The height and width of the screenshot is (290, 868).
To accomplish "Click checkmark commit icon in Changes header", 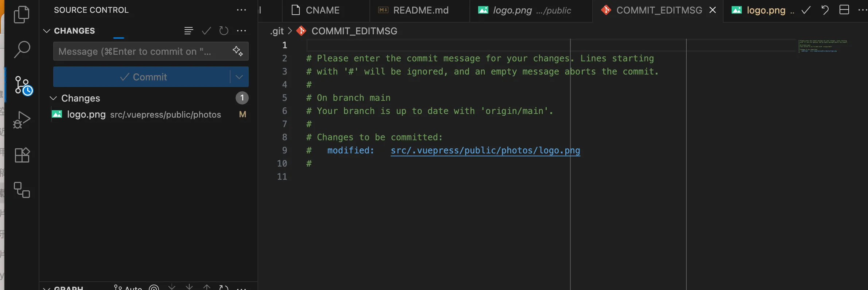I will 206,31.
